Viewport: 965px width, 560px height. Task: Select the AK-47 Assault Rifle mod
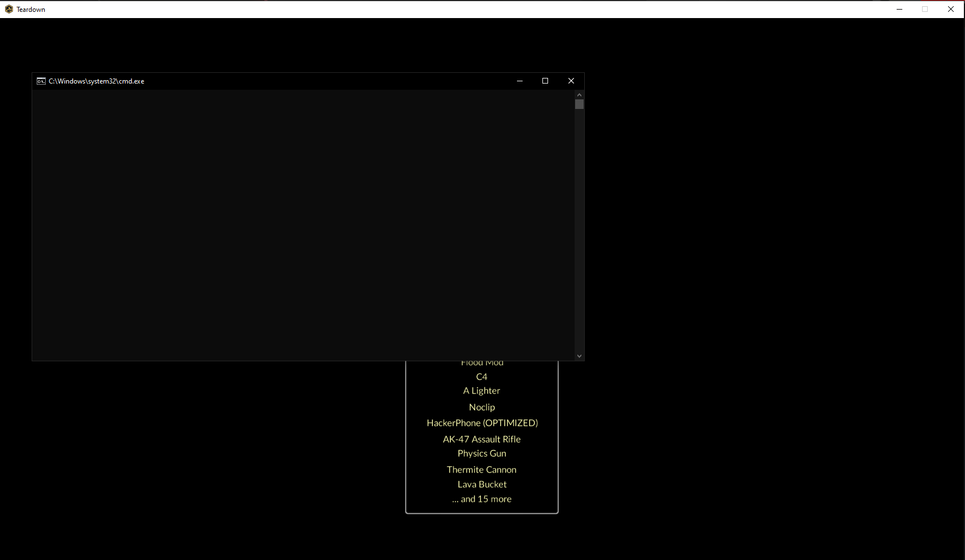tap(481, 439)
